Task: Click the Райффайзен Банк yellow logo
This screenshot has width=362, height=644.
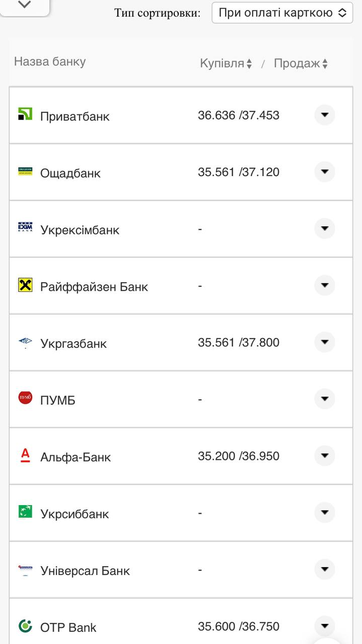Action: 25,285
